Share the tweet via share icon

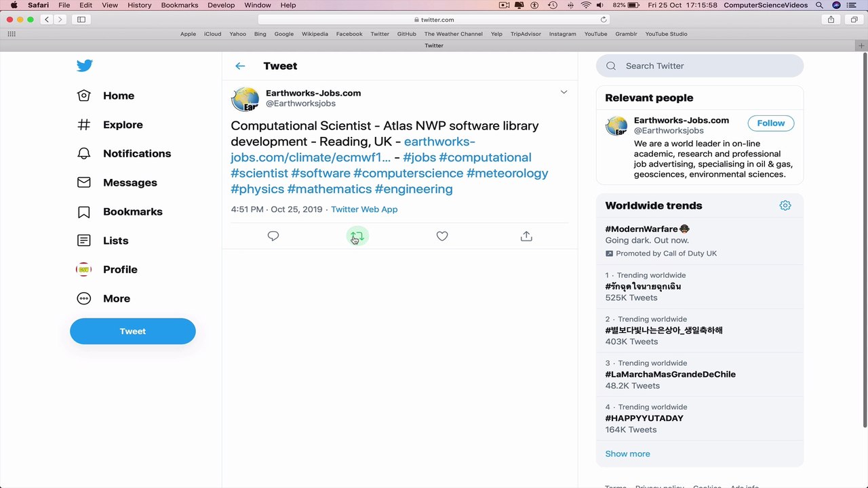[x=526, y=236]
